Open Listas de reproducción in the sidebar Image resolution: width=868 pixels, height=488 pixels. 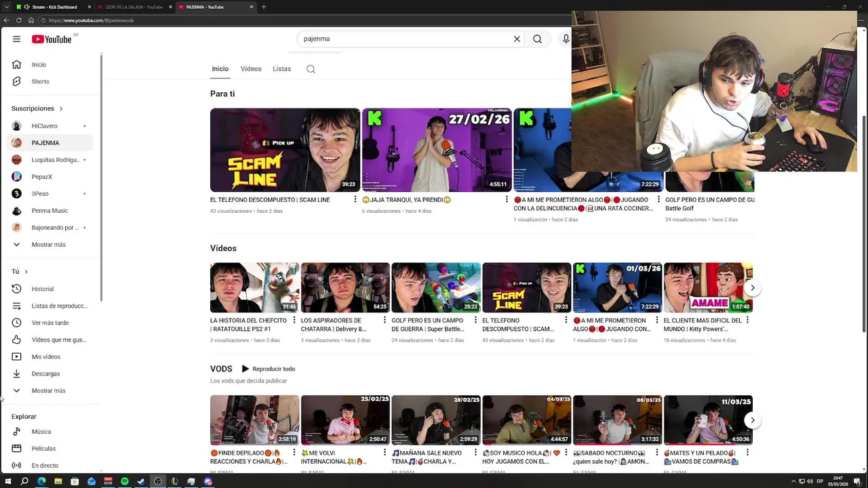tap(48, 306)
